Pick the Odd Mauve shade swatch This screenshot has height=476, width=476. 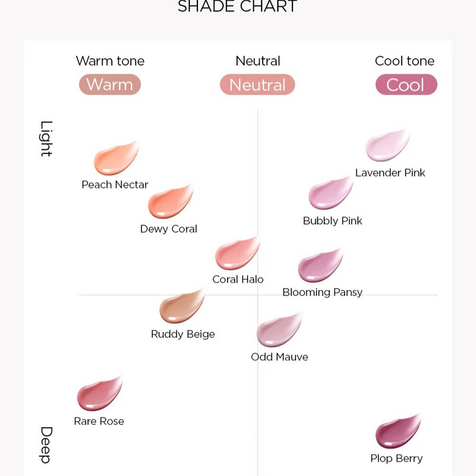(x=279, y=329)
